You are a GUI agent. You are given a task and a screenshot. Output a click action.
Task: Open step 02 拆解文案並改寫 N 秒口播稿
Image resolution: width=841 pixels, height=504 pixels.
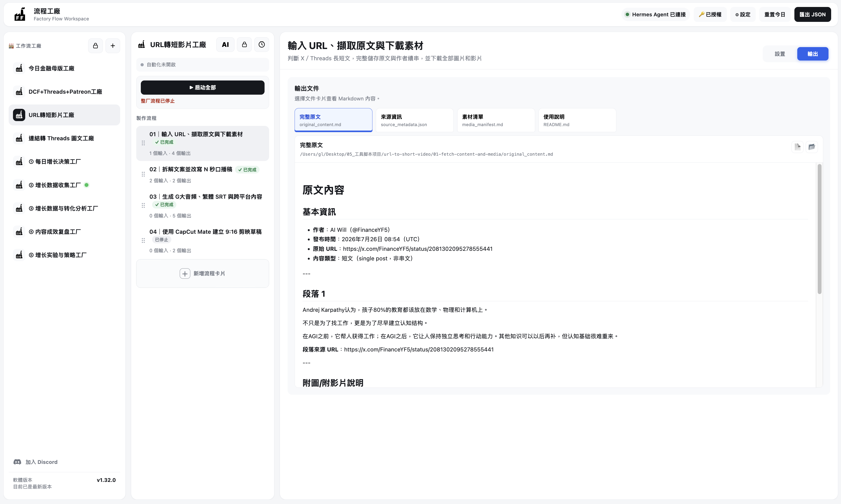(202, 175)
